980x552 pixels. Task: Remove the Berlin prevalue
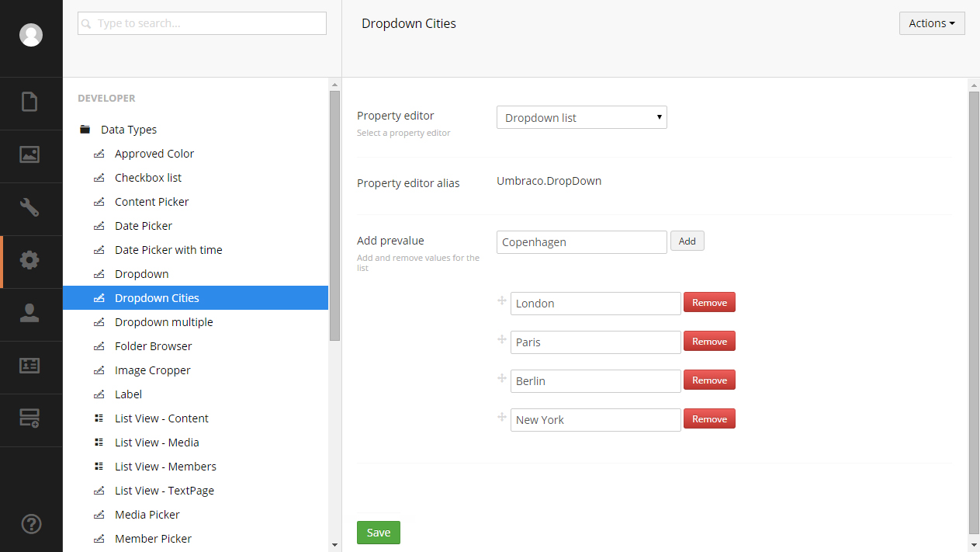click(709, 380)
